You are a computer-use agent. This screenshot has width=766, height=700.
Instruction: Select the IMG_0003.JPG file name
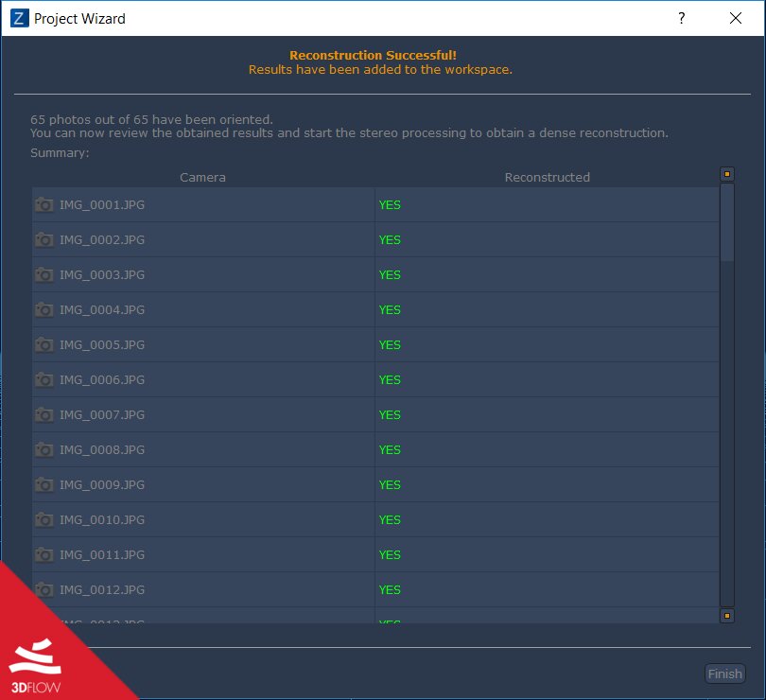(102, 274)
